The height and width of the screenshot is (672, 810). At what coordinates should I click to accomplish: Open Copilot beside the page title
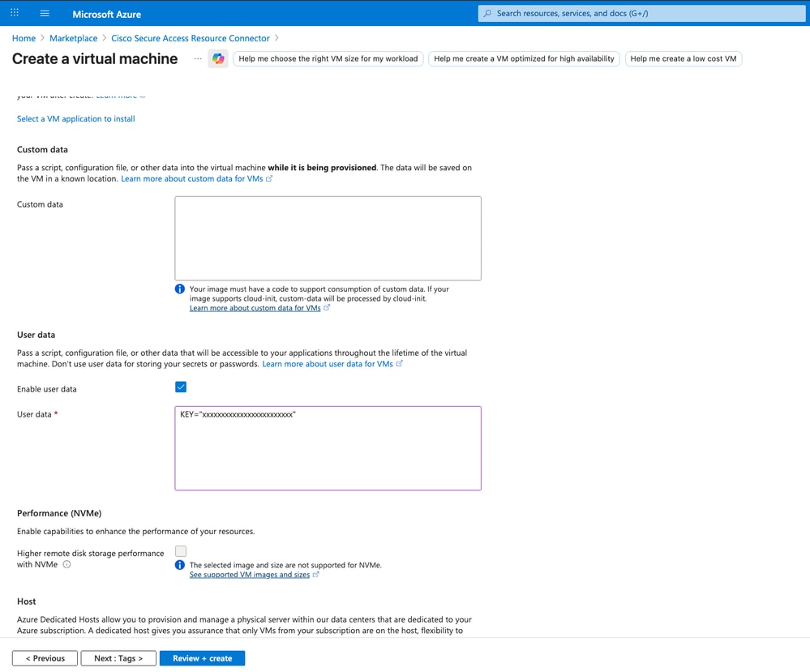217,58
